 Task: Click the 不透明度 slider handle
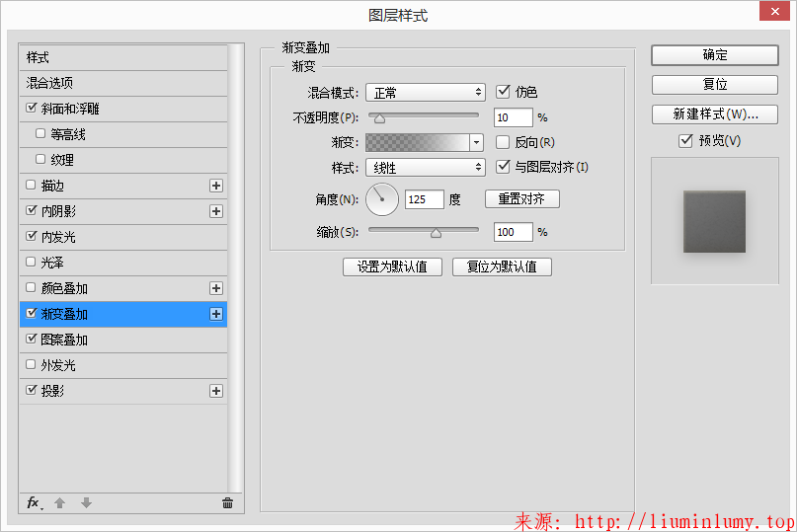379,118
